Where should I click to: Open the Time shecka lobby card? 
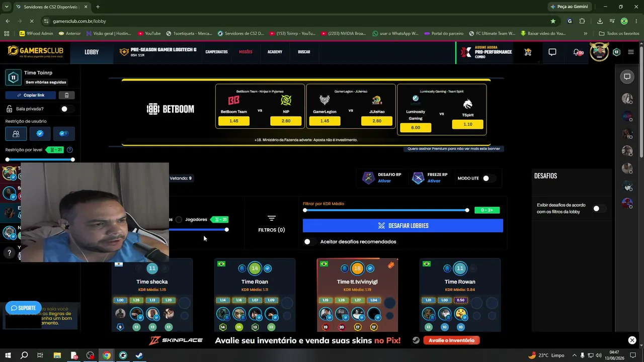coord(152,295)
